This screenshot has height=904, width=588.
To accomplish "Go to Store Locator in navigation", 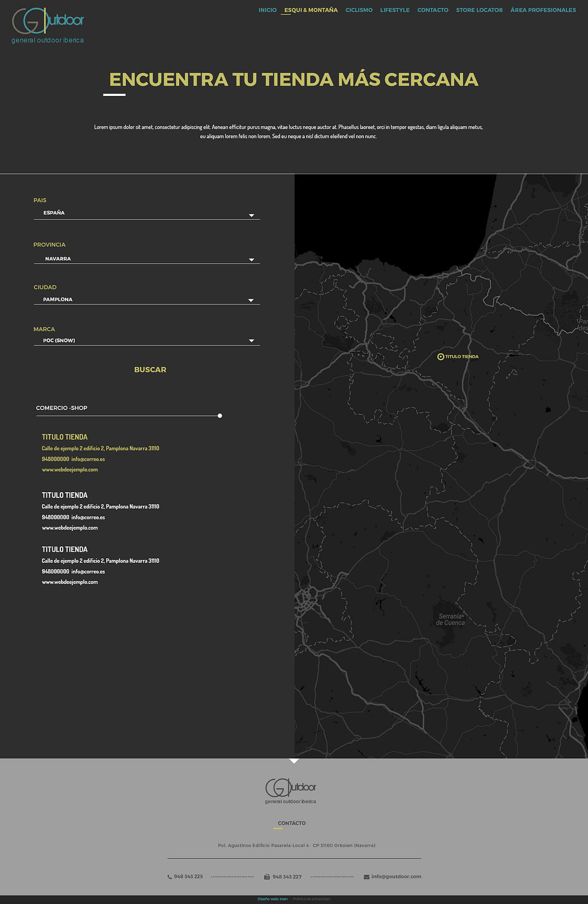I will coord(479,10).
